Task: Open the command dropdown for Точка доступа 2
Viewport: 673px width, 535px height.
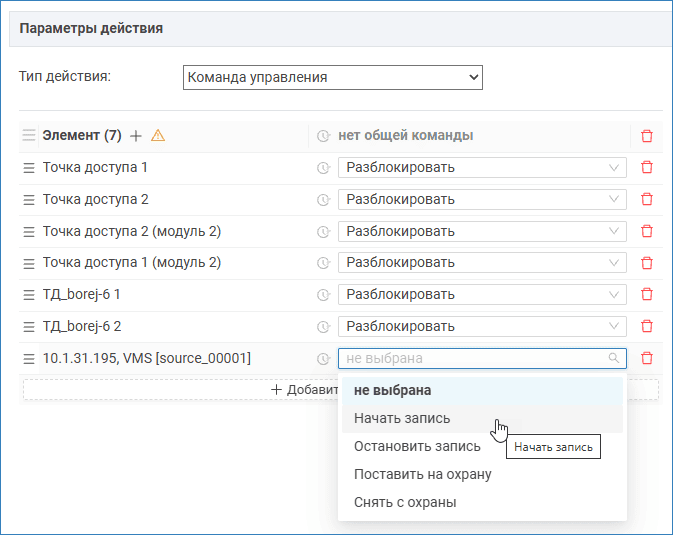Action: [482, 199]
